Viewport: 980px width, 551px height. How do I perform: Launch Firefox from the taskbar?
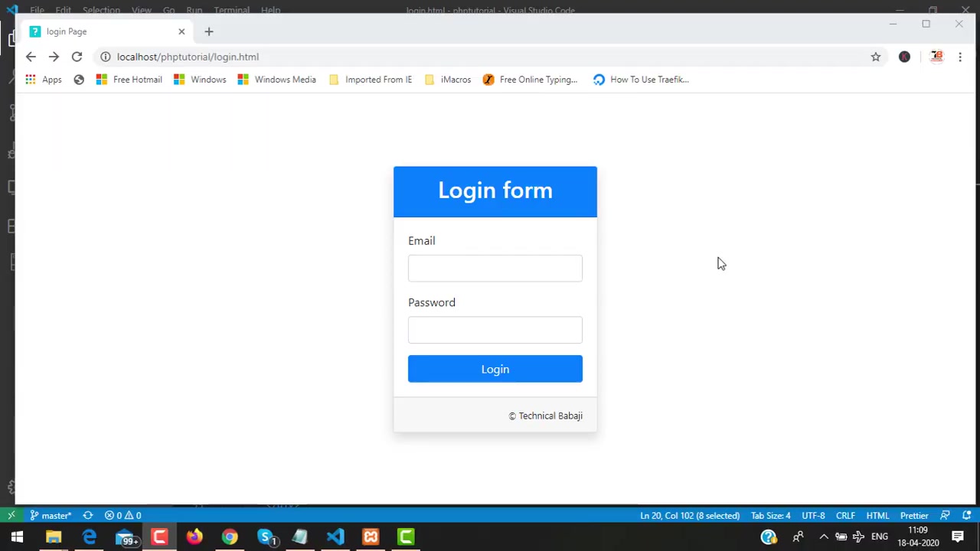click(x=194, y=536)
